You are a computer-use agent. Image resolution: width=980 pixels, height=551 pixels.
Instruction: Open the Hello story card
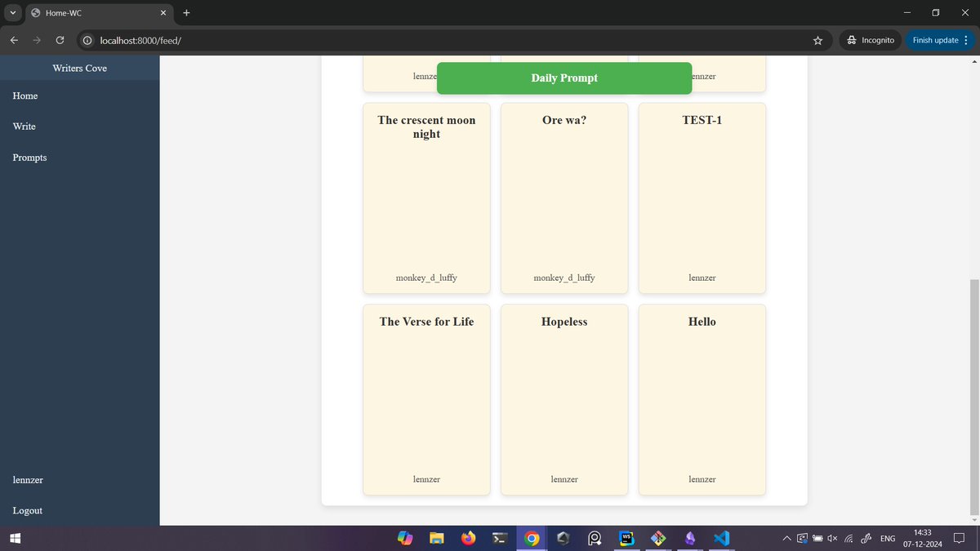[702, 399]
